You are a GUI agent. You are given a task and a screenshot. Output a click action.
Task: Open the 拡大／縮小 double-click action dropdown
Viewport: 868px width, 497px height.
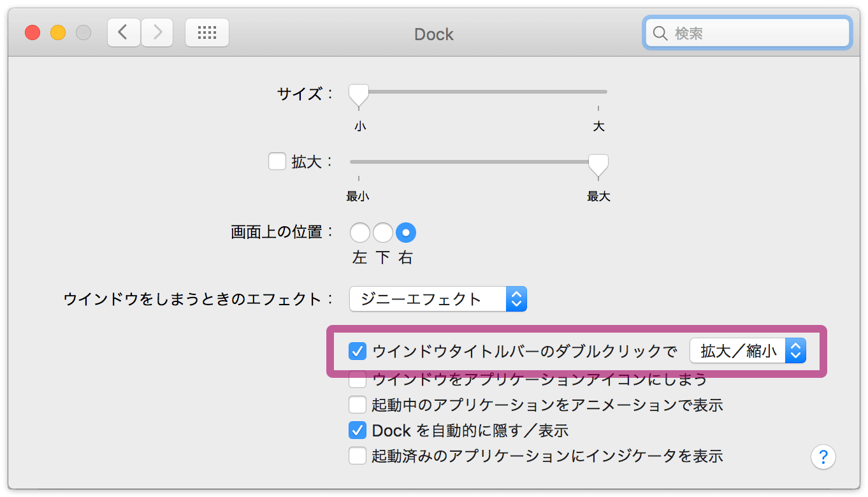[748, 350]
